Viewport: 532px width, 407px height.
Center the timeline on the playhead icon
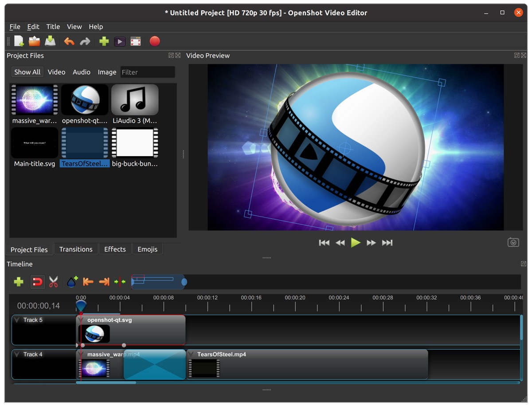[x=119, y=282]
